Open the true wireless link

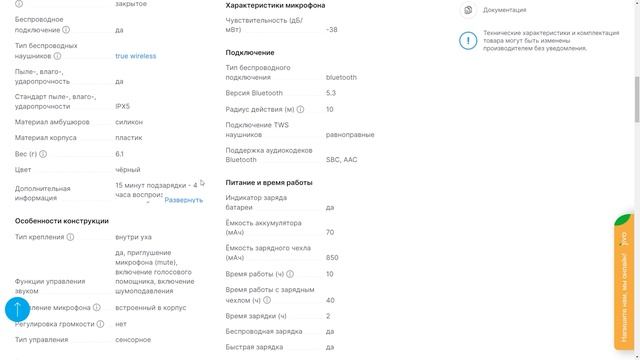[136, 56]
